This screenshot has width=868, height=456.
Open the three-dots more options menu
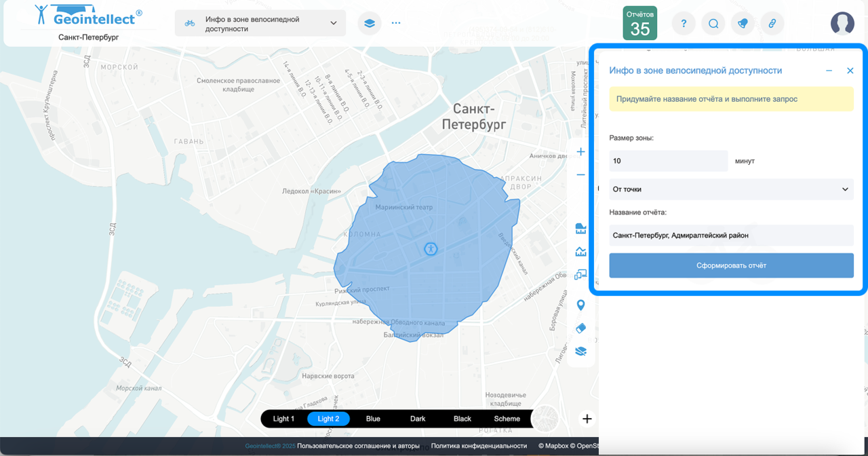[x=396, y=23]
